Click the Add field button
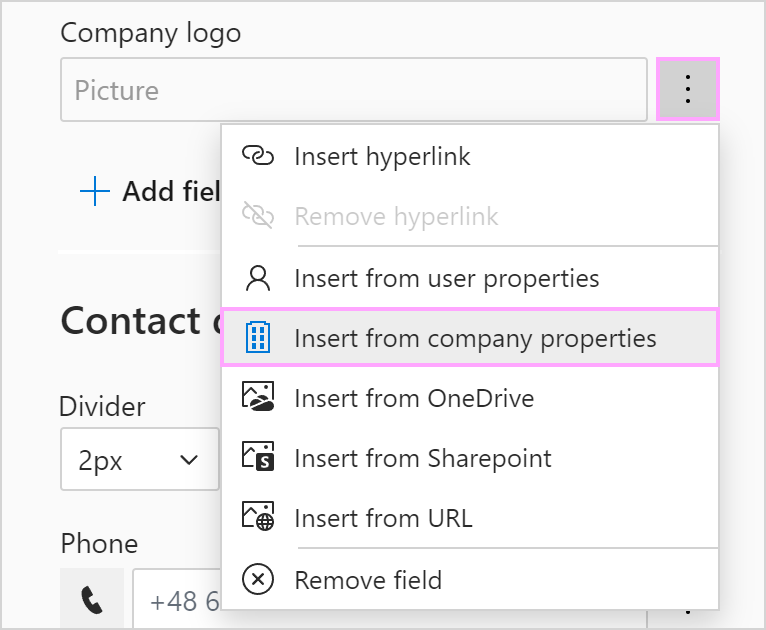The height and width of the screenshot is (630, 766). [x=150, y=191]
